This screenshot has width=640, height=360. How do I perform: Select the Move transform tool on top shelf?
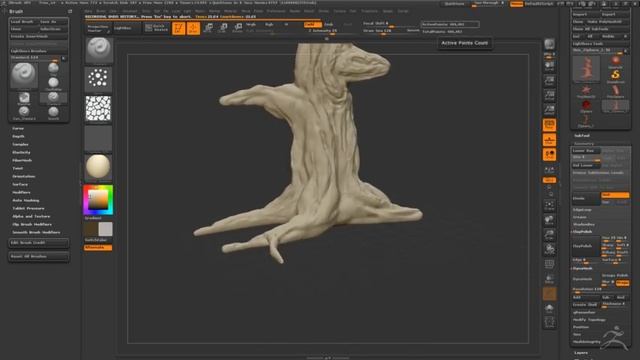(x=208, y=28)
